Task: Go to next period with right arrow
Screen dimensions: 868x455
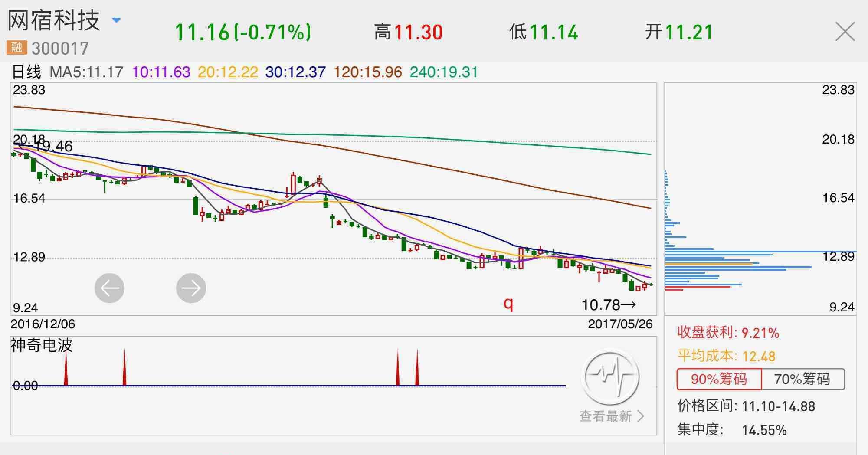Action: point(191,288)
